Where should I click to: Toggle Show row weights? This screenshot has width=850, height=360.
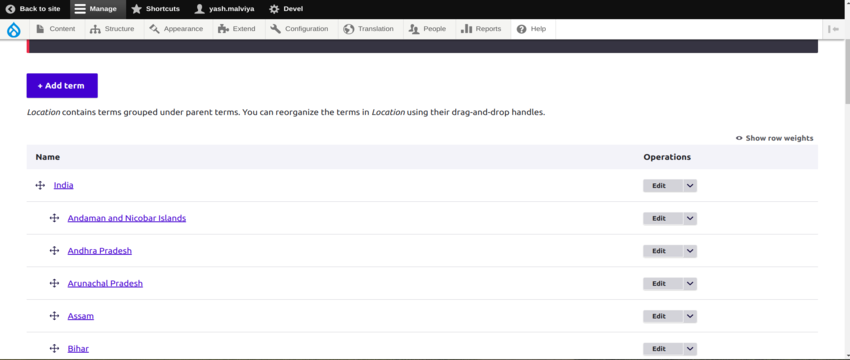click(x=774, y=138)
